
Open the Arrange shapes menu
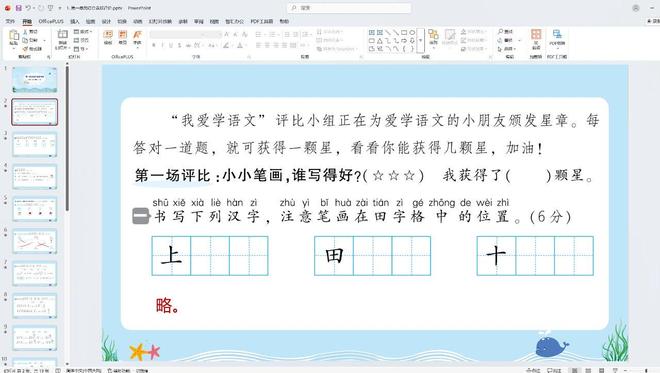[433, 37]
